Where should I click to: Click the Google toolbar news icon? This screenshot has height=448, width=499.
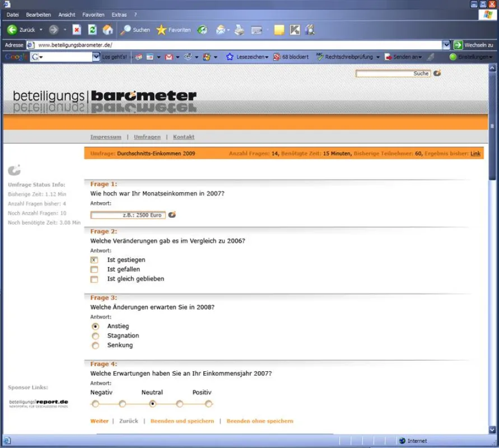coord(139,57)
